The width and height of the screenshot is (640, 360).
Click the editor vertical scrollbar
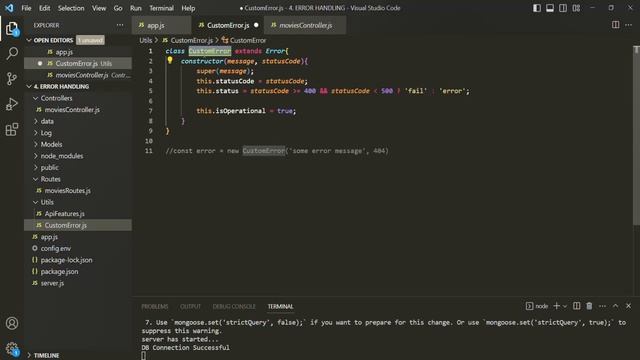tap(636, 135)
